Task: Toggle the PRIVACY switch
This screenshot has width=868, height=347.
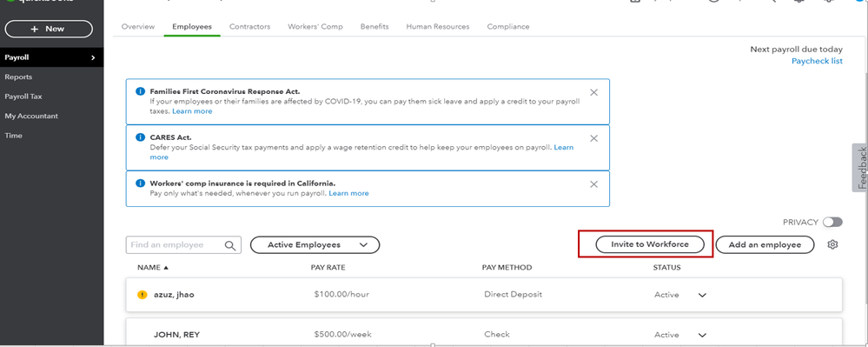Action: pos(832,223)
